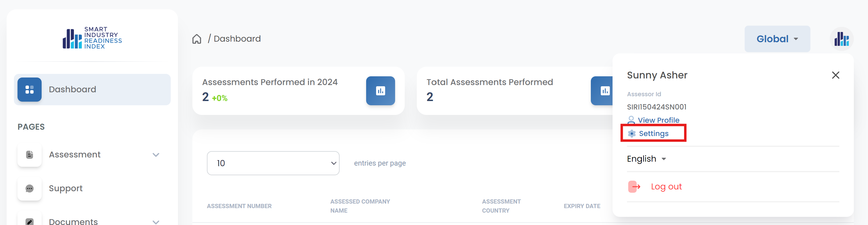Image resolution: width=868 pixels, height=225 pixels.
Task: Open Settings from profile panel
Action: pyautogui.click(x=653, y=134)
